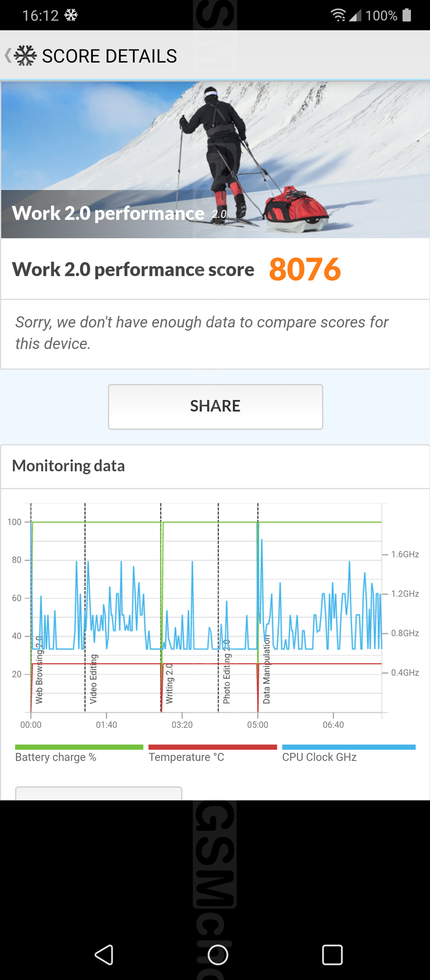Tap the red Temperature °C legend swatch

pos(212,747)
